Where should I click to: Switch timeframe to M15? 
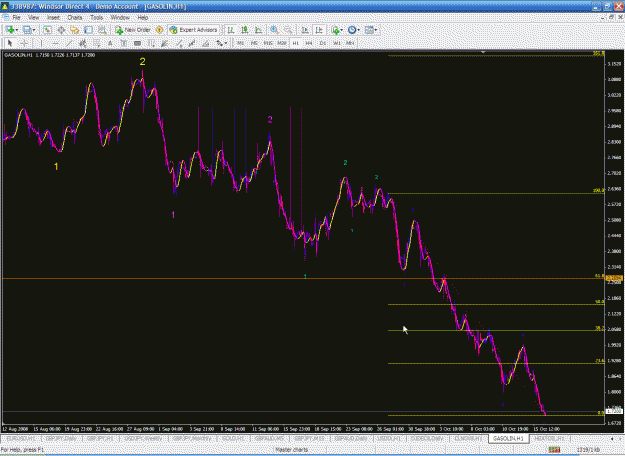(x=268, y=43)
